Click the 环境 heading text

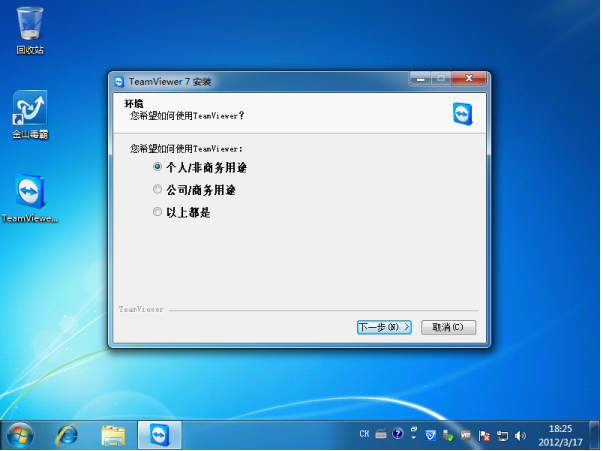click(134, 103)
